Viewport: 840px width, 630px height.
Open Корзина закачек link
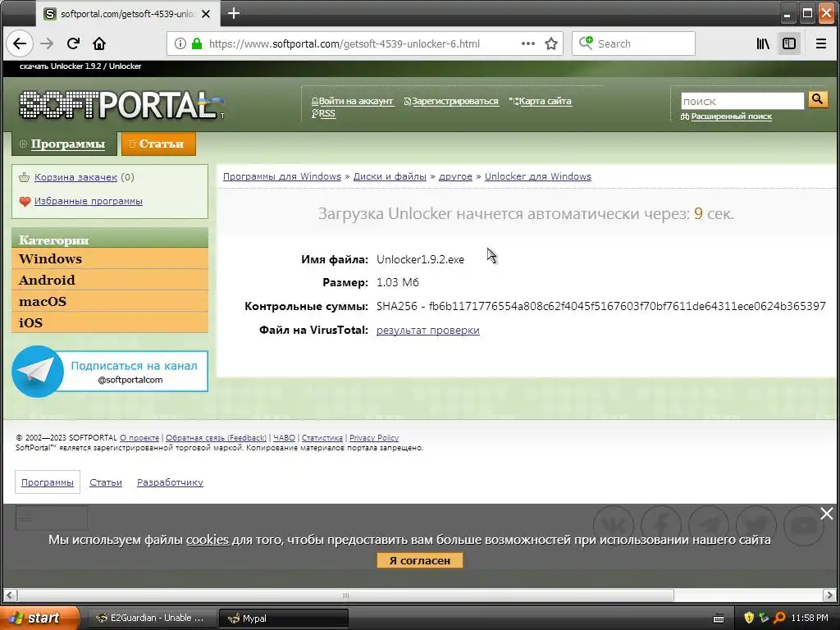75,177
